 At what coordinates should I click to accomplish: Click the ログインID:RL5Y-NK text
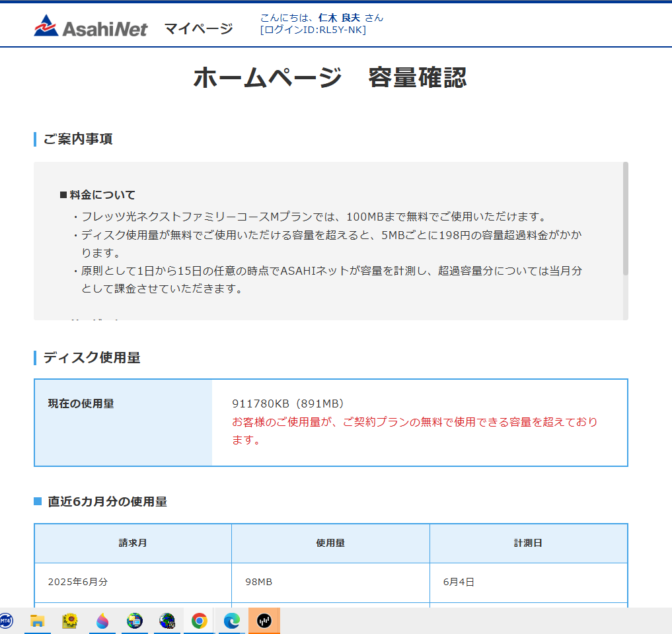[313, 30]
